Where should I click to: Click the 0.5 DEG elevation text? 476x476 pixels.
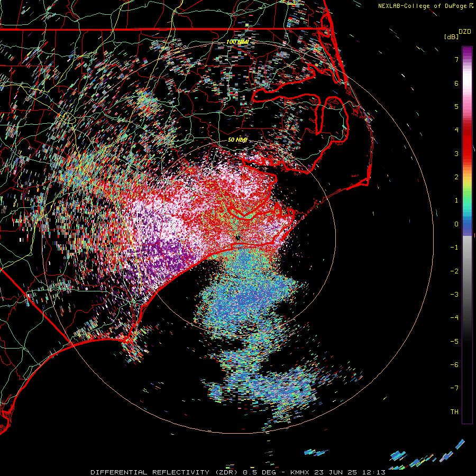click(259, 472)
